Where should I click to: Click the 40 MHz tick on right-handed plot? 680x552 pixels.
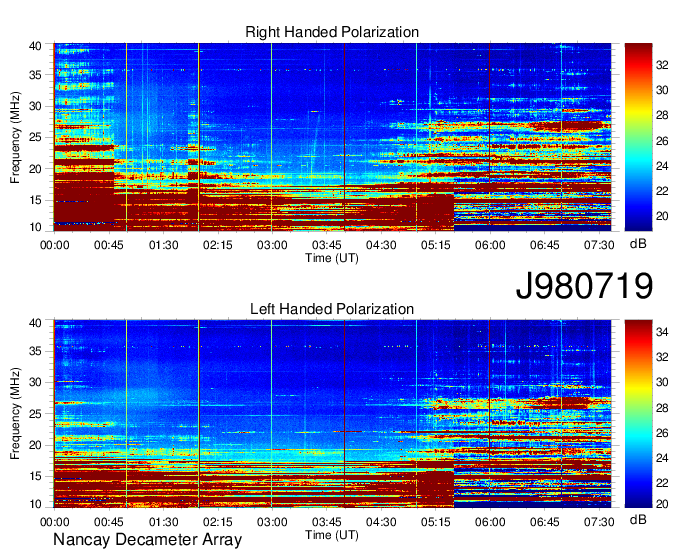[35, 46]
